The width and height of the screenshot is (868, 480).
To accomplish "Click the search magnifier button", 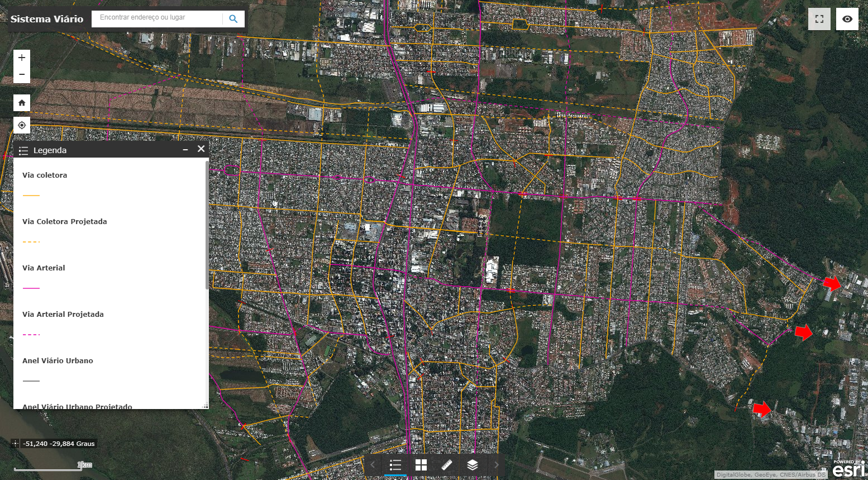I will tap(233, 19).
